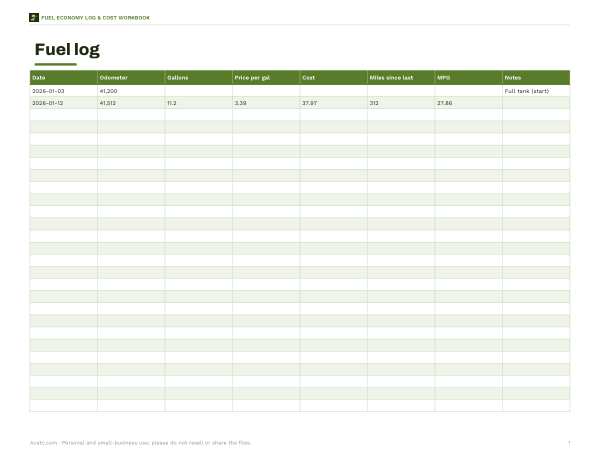Click the 'Miles since last' column header

[401, 78]
